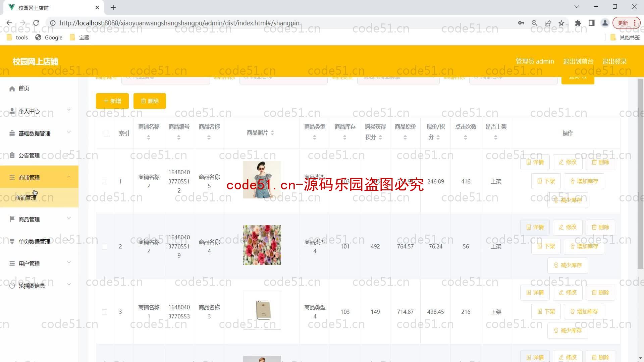Open the 商品管理 sidebar menu
Screen dimensions: 644x362
tap(39, 219)
